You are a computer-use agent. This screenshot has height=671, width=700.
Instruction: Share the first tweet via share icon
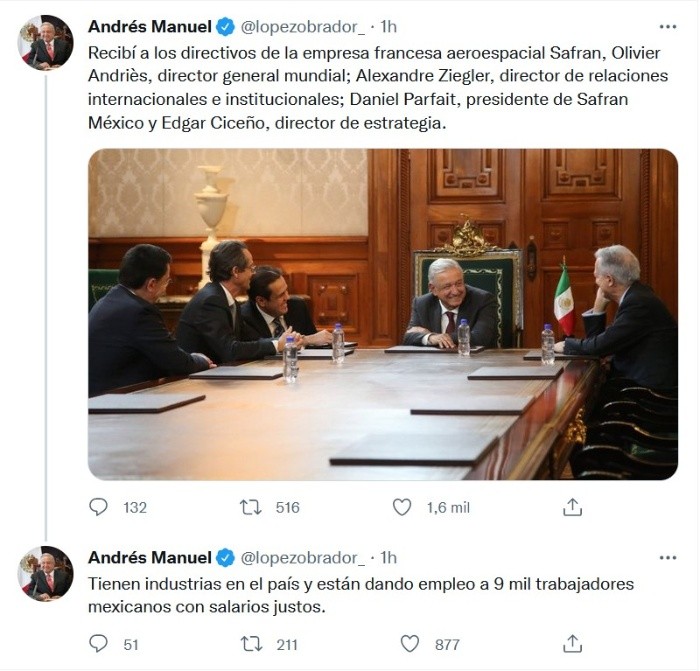[572, 507]
